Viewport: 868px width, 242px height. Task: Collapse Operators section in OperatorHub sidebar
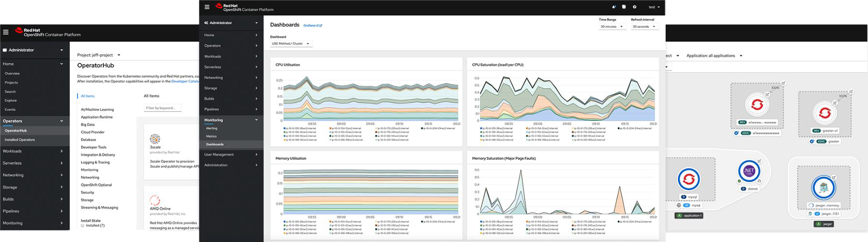34,121
